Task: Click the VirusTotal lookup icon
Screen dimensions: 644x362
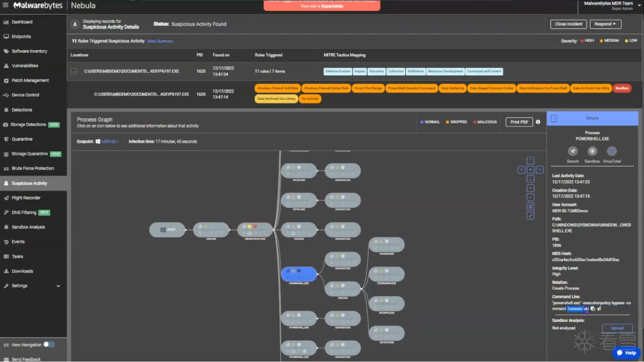Action: tap(611, 151)
